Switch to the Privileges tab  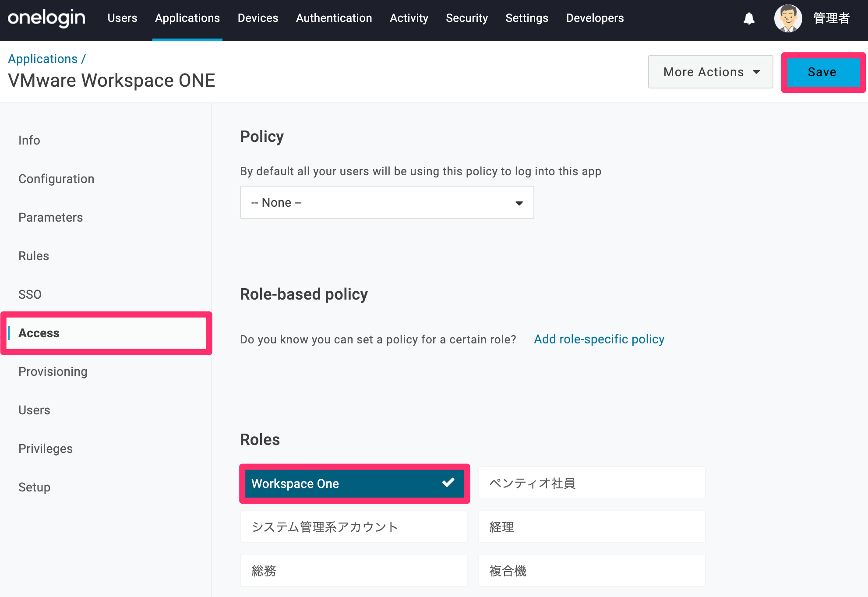pos(45,449)
